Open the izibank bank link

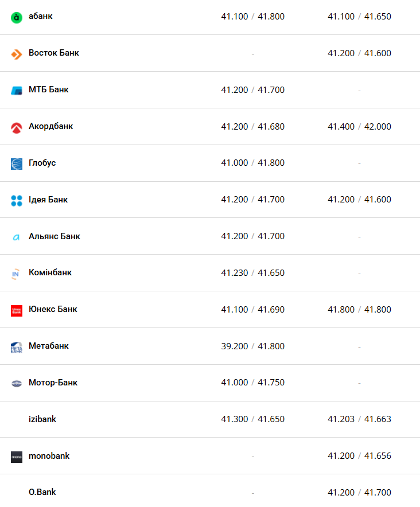[x=42, y=419]
